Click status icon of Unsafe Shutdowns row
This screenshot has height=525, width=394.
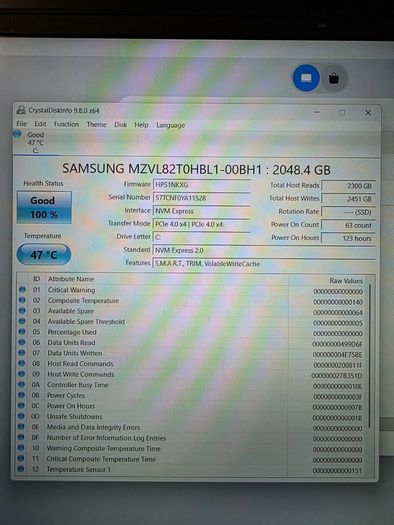click(x=21, y=416)
